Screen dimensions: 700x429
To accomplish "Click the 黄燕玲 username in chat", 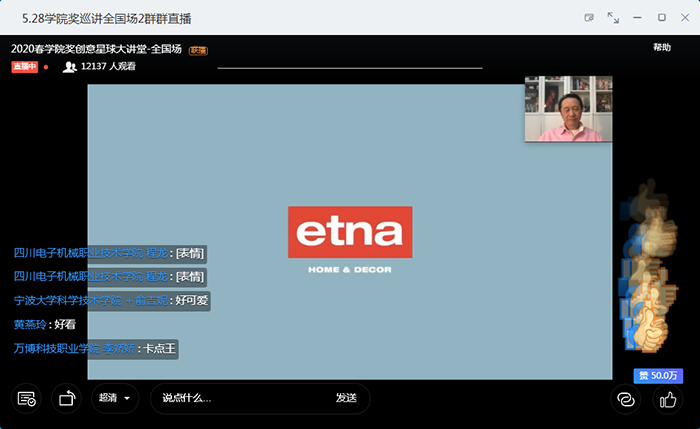I will click(30, 324).
